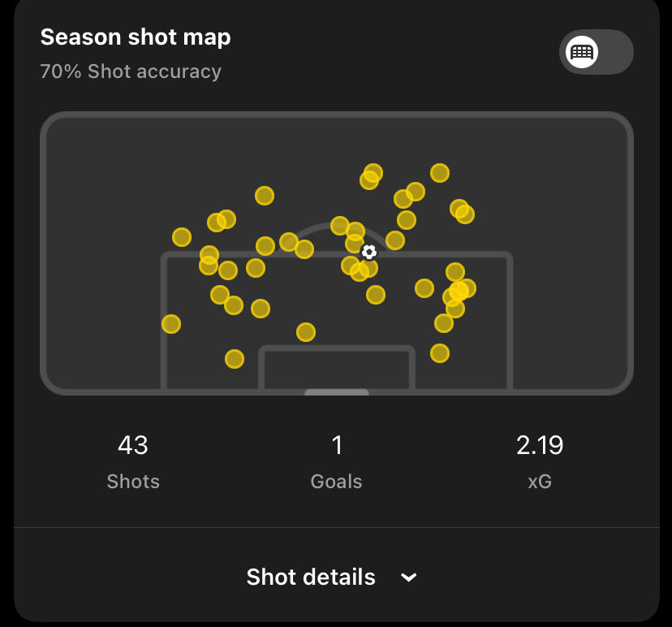
Task: Click the 43 Shots total value
Action: click(x=133, y=445)
